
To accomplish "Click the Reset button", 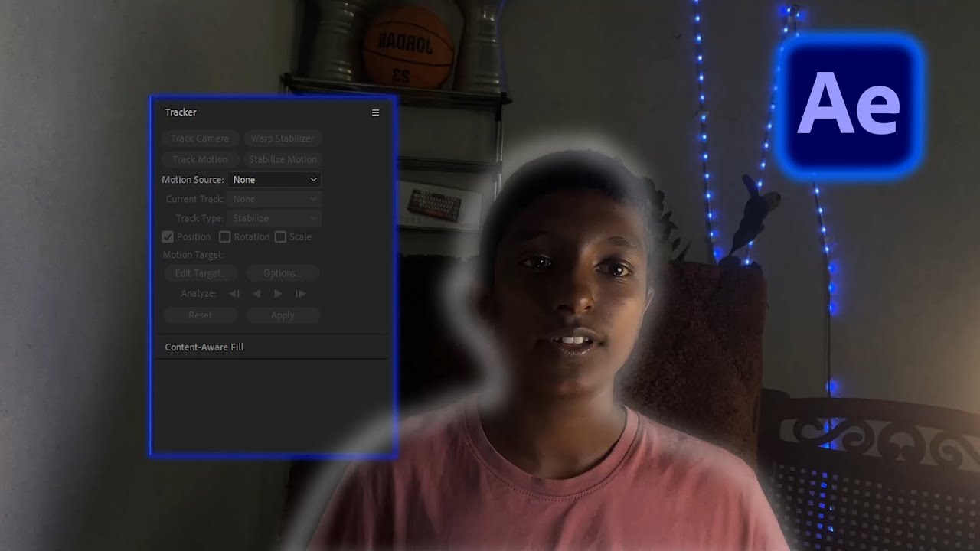I will pyautogui.click(x=200, y=315).
